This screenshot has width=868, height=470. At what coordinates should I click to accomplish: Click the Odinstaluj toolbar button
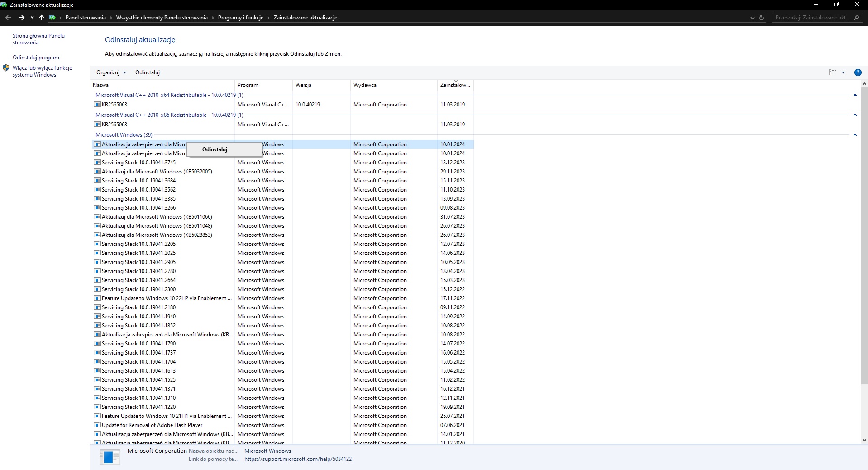click(x=147, y=72)
